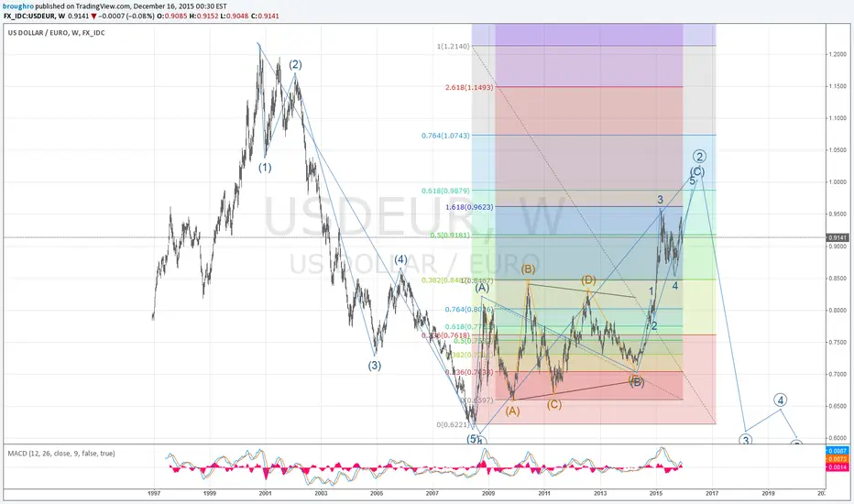Select Fibonacci level label 0.5(0.9181)

click(x=450, y=236)
